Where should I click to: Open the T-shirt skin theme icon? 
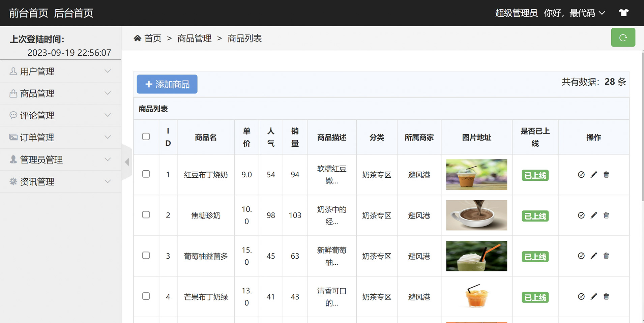[x=624, y=13]
